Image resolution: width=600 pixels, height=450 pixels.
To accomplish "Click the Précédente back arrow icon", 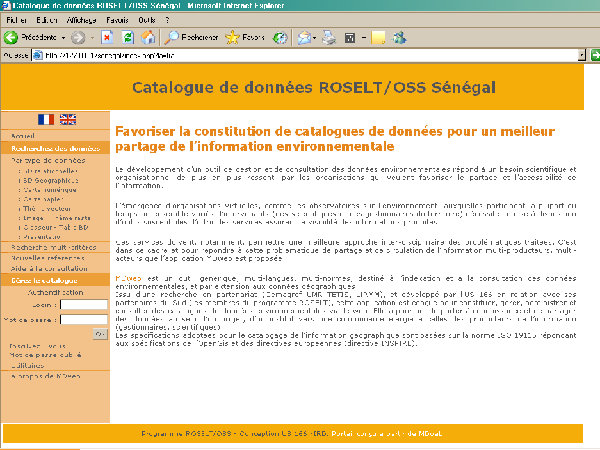I will (11, 38).
